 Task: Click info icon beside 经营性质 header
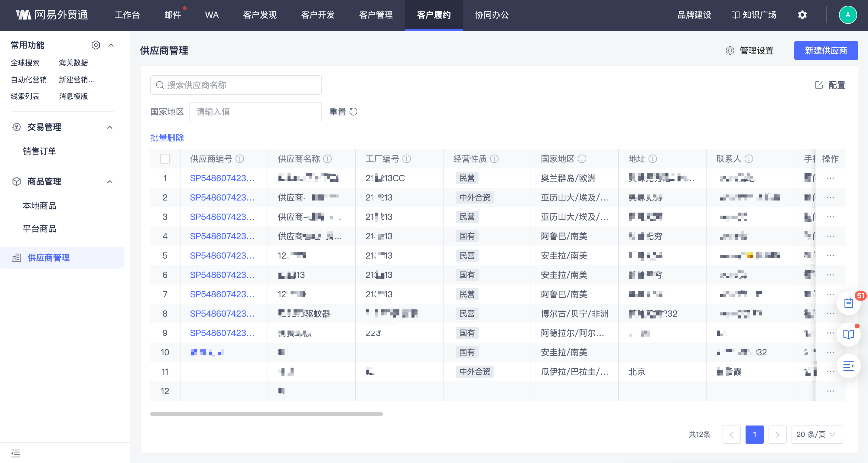pyautogui.click(x=494, y=159)
